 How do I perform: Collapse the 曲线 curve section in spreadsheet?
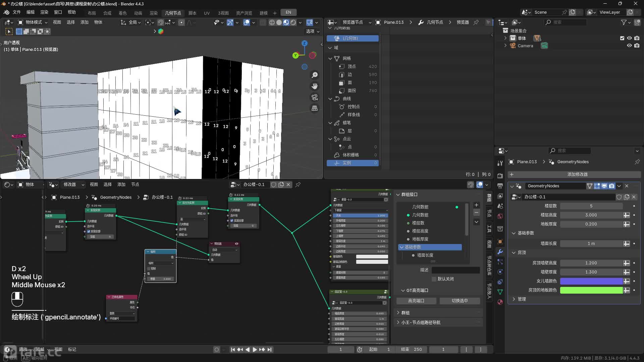pos(330,99)
